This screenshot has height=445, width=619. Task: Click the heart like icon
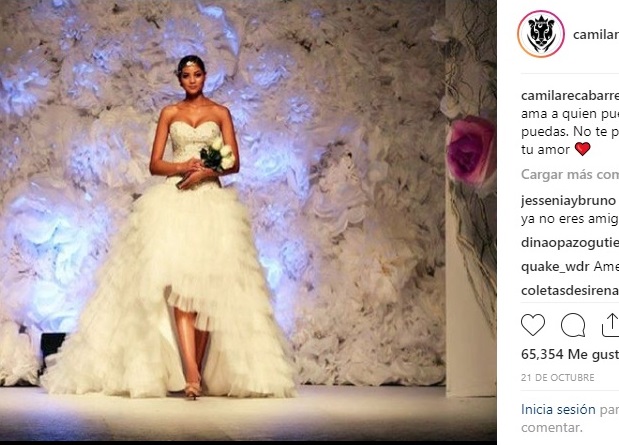[x=533, y=325]
